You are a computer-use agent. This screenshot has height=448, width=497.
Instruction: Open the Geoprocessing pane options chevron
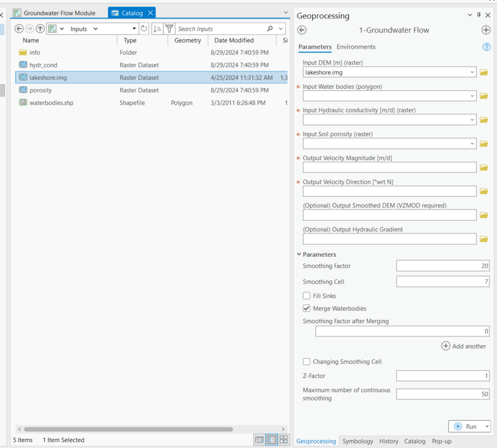click(470, 15)
